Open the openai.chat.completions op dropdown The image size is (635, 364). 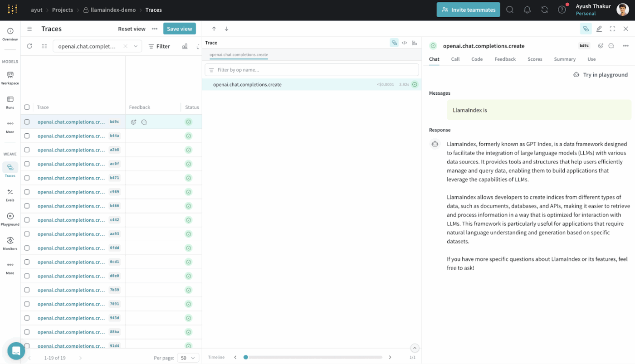(135, 46)
